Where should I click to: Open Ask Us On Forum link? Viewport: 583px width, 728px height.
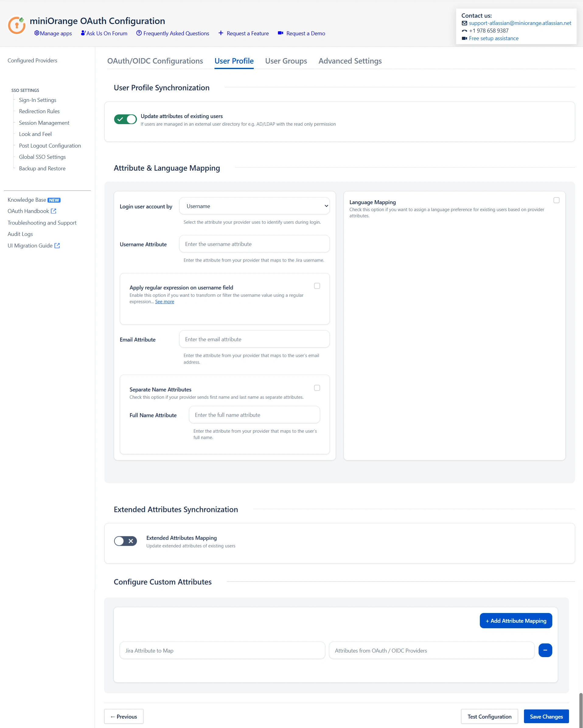pyautogui.click(x=104, y=33)
